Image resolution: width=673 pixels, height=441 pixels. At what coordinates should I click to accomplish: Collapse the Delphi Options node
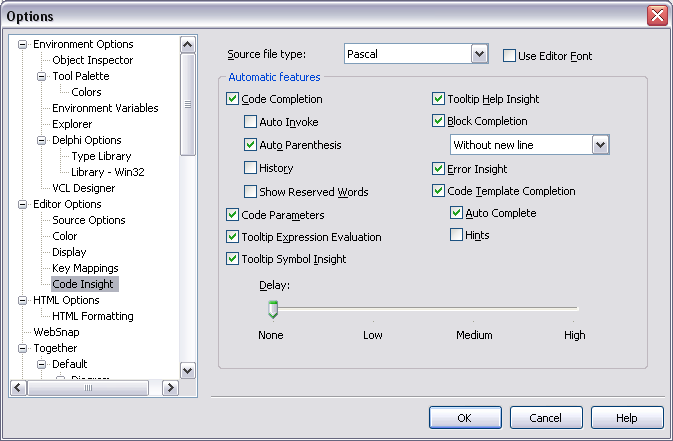click(x=42, y=141)
